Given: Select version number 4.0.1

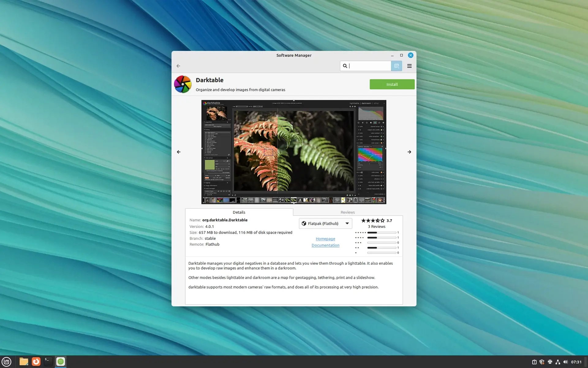Looking at the screenshot, I should [x=209, y=226].
